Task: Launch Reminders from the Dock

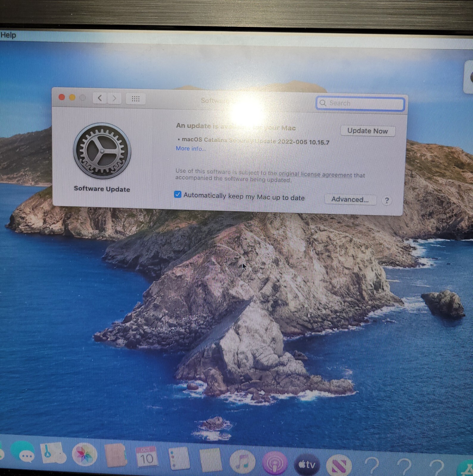Action: click(x=179, y=458)
